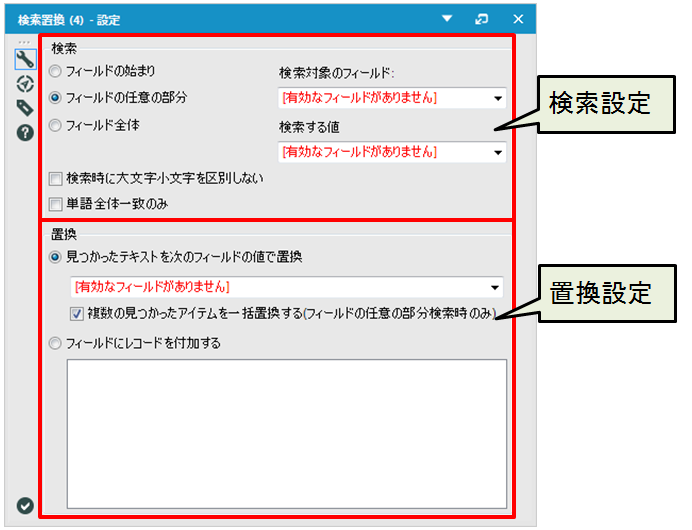Select フィールドの任意の部分 radio option
Screen dimensions: 692x530
pyautogui.click(x=55, y=98)
